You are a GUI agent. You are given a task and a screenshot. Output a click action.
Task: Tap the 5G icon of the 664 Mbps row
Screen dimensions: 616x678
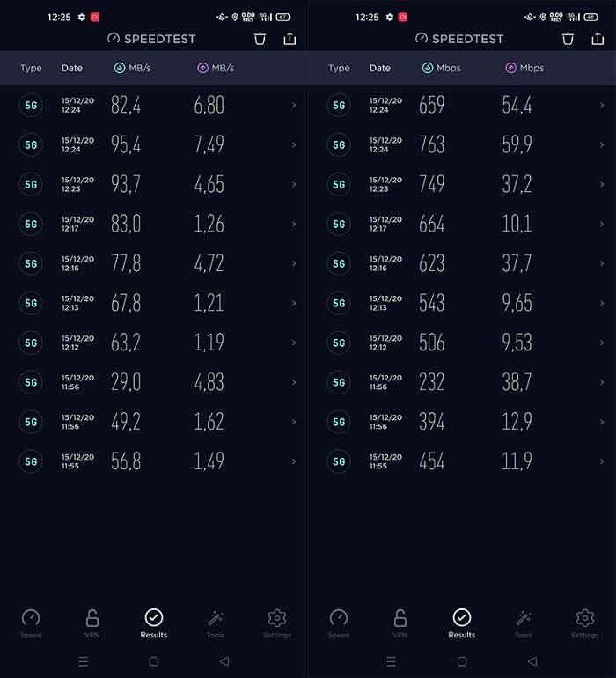coord(339,224)
